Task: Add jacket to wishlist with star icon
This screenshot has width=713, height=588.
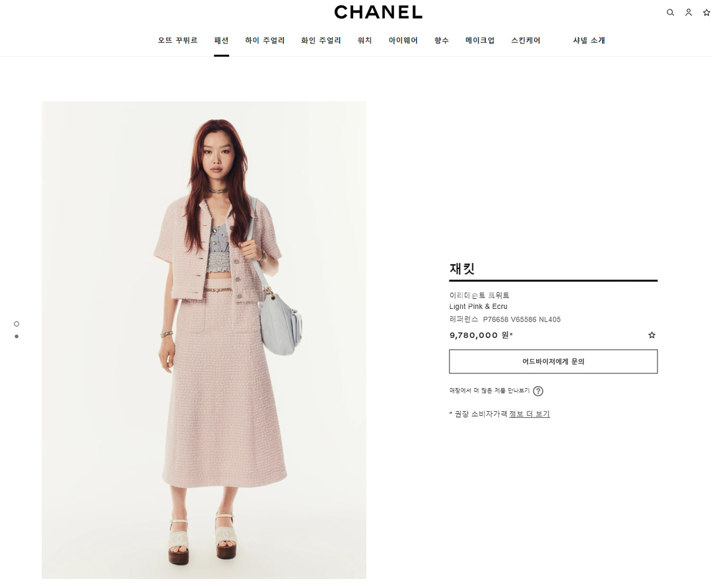Action: [x=652, y=335]
